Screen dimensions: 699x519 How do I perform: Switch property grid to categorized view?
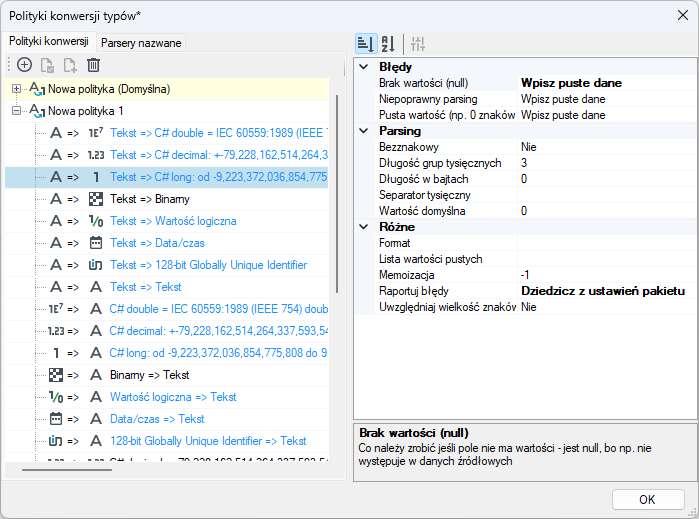pyautogui.click(x=366, y=44)
